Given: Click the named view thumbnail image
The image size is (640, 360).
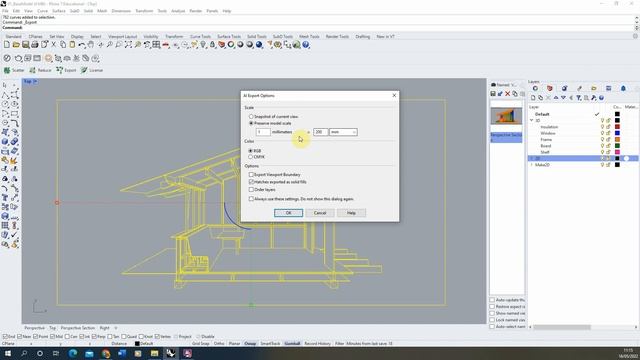Looking at the screenshot, I should click(x=506, y=116).
